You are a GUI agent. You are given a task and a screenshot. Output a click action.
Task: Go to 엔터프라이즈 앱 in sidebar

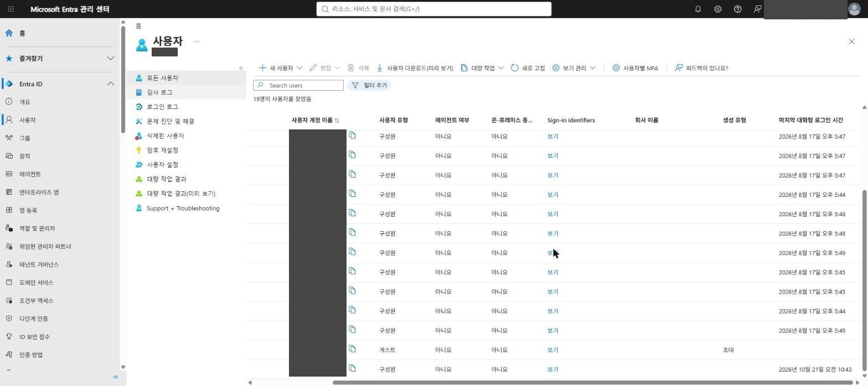click(39, 192)
